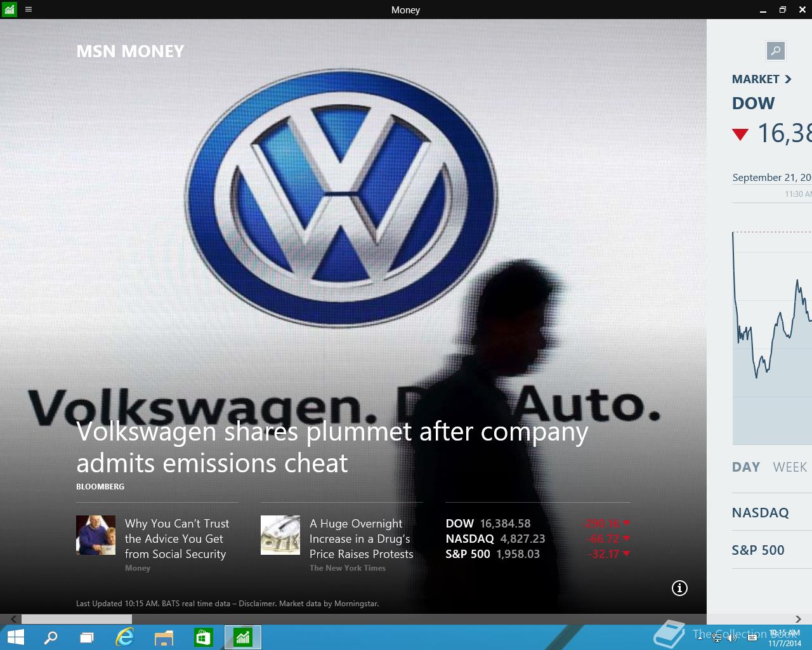Click the scrollbar right arrow

click(798, 619)
